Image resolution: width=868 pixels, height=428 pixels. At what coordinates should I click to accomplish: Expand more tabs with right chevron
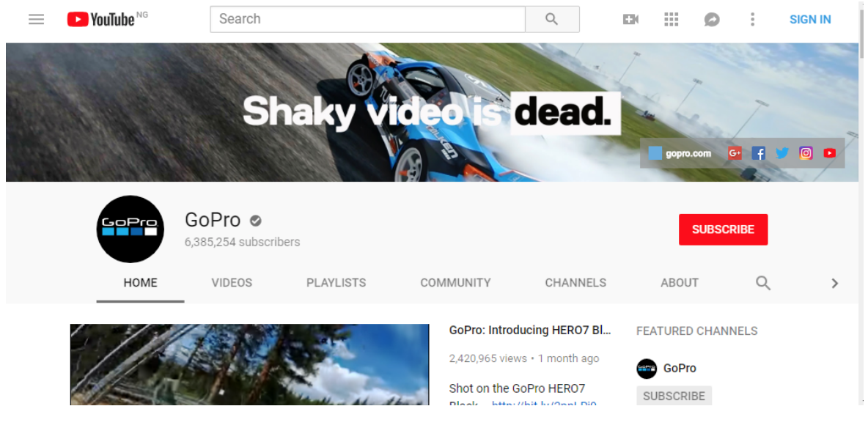pyautogui.click(x=834, y=283)
